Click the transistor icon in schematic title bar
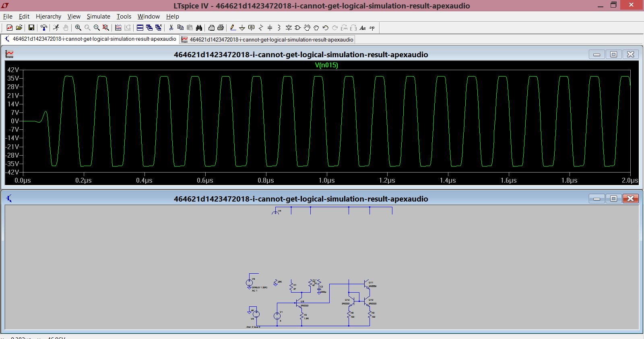This screenshot has width=644, height=339. coord(9,198)
